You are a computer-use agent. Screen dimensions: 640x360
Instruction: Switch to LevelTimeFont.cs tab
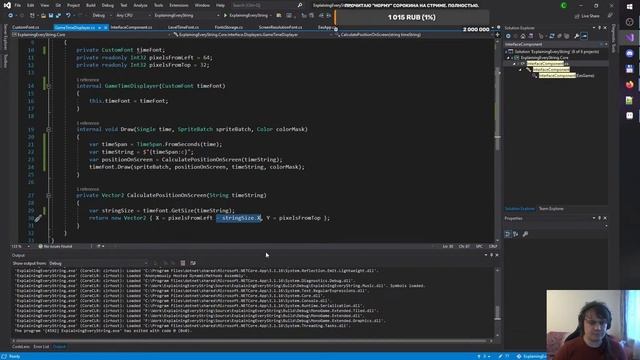pos(183,27)
